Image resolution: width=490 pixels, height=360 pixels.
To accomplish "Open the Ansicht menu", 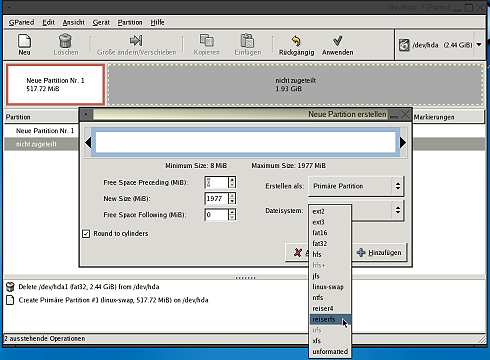I will (x=74, y=22).
